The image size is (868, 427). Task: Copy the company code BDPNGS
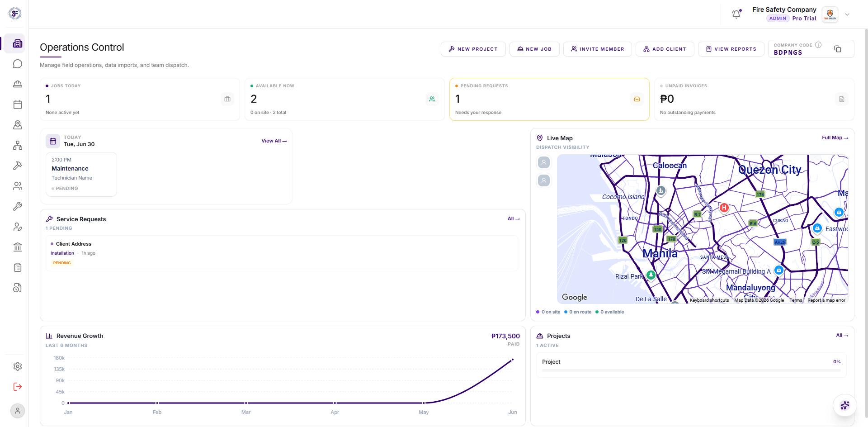pos(838,49)
